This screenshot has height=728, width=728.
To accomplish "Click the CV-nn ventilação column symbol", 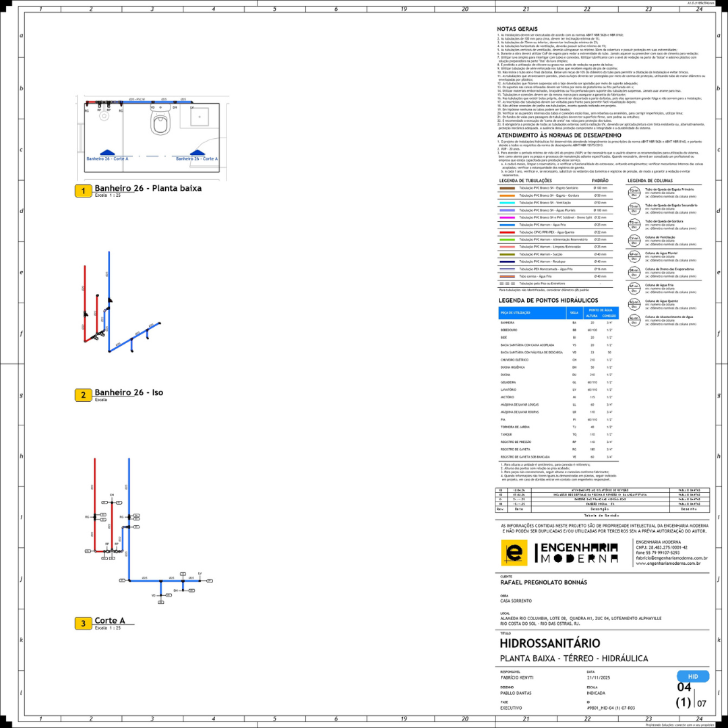I will [x=634, y=241].
